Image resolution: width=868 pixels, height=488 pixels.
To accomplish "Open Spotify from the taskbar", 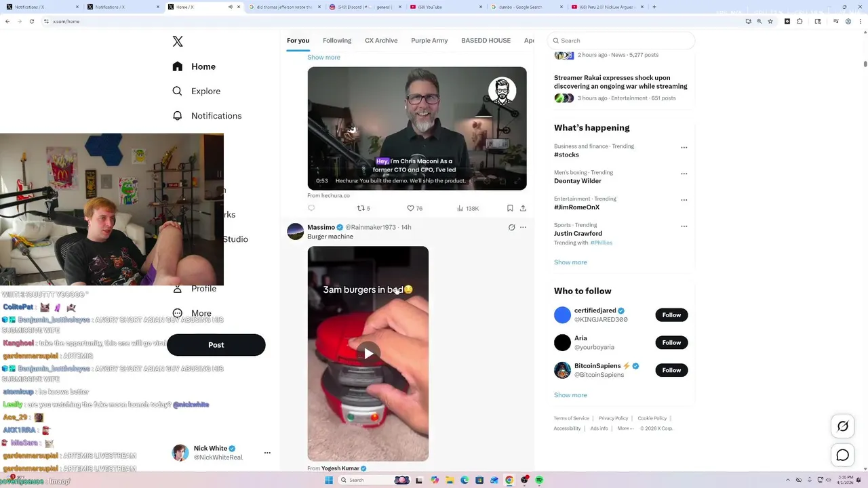I will pos(539,480).
